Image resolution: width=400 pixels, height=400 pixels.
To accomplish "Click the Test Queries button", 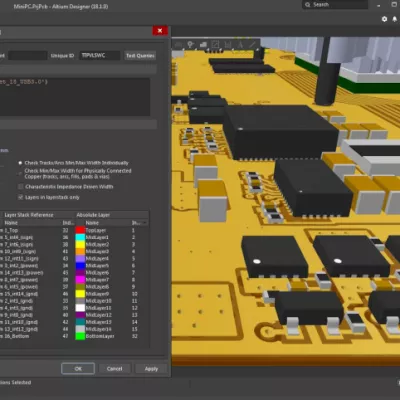I will (x=140, y=56).
